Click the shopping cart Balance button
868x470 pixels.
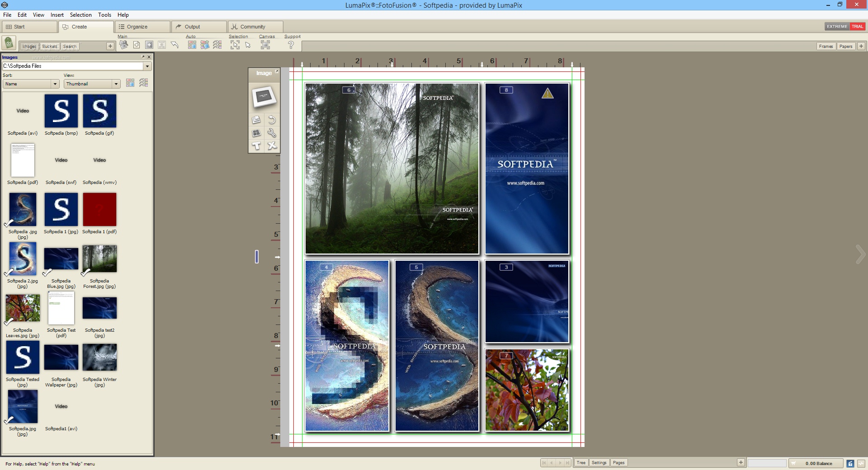[x=816, y=463]
